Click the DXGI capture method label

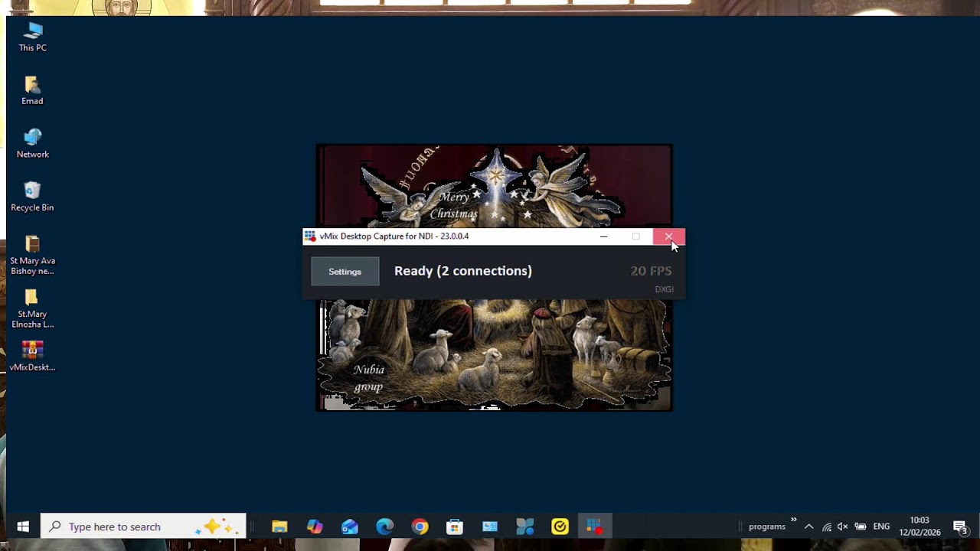664,289
